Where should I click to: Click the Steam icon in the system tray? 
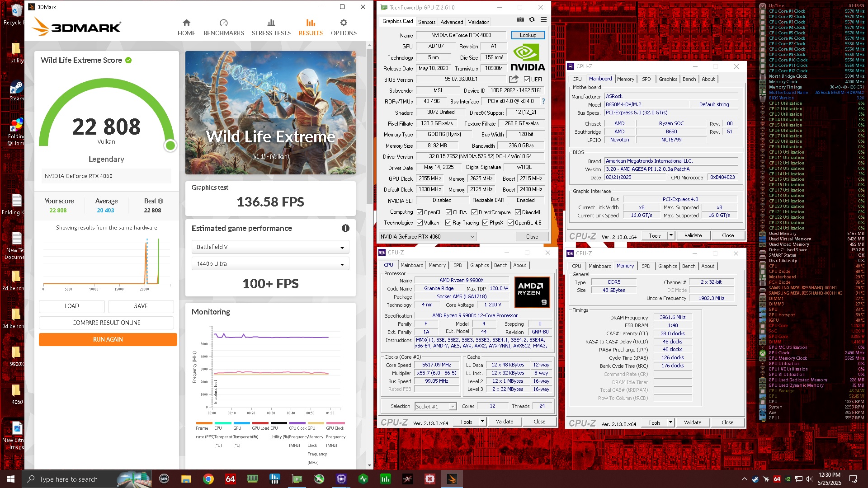[755, 479]
